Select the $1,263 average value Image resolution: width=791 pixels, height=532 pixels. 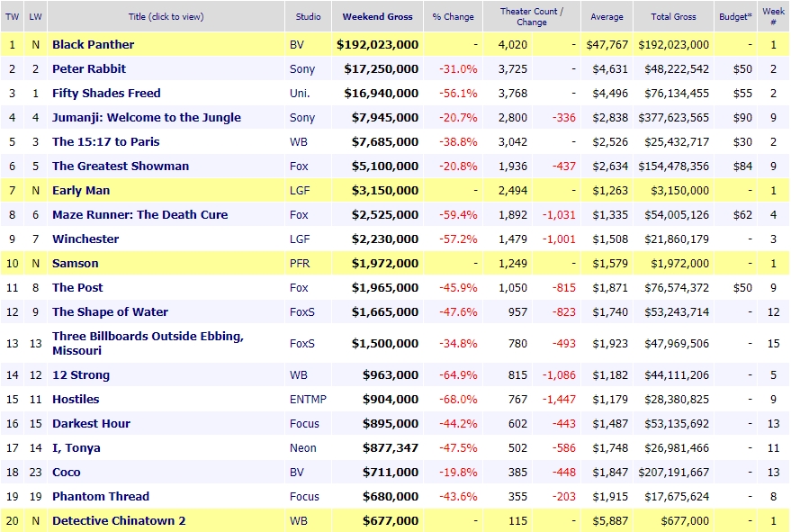click(x=610, y=190)
